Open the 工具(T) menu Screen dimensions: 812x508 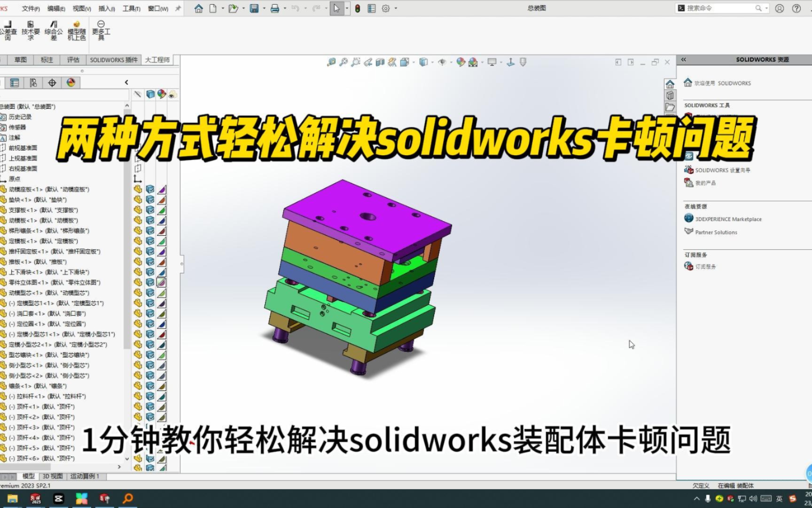pyautogui.click(x=132, y=8)
